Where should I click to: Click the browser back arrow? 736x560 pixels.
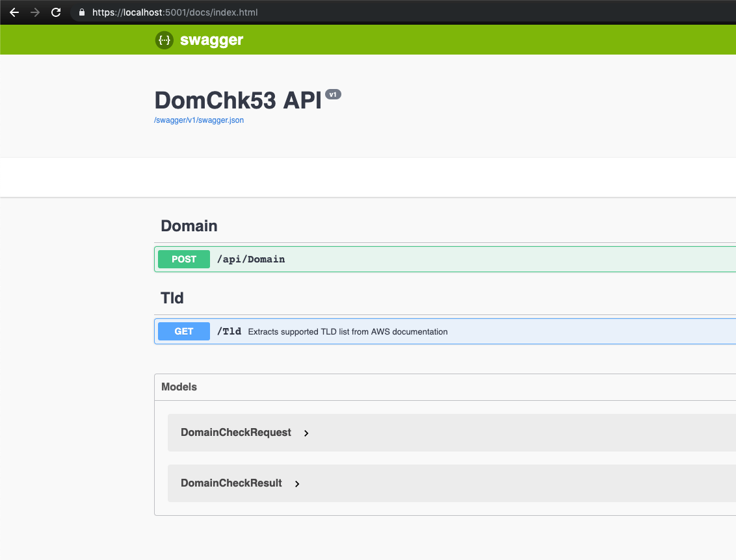[x=14, y=12]
